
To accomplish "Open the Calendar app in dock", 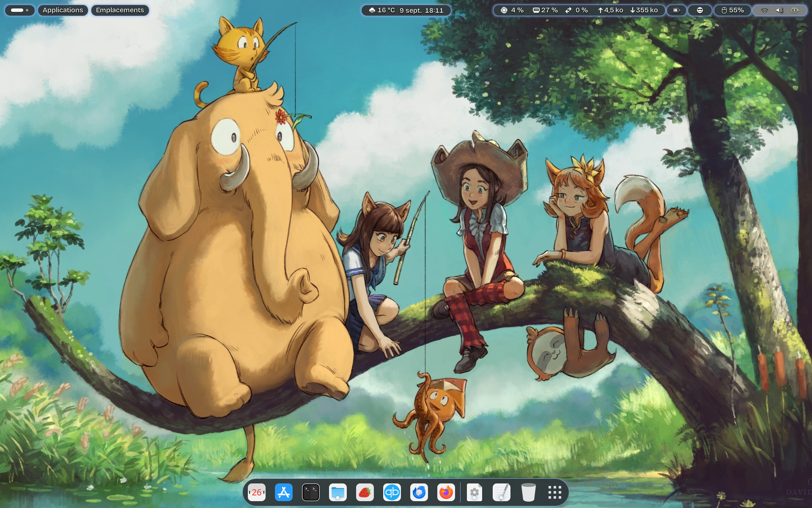I will [257, 492].
